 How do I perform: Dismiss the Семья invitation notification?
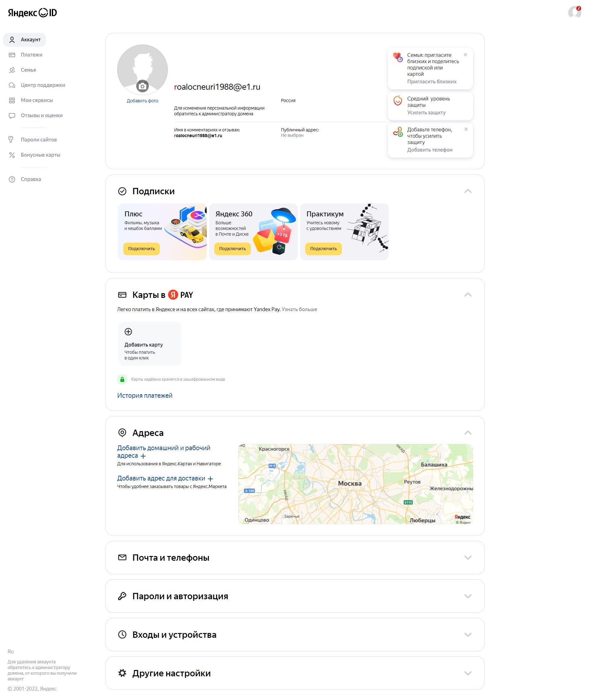point(465,55)
